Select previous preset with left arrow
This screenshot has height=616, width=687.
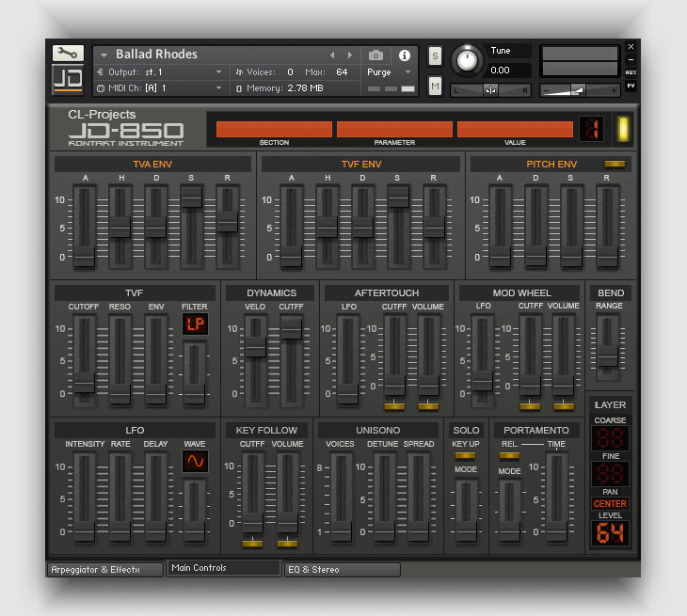pyautogui.click(x=332, y=55)
